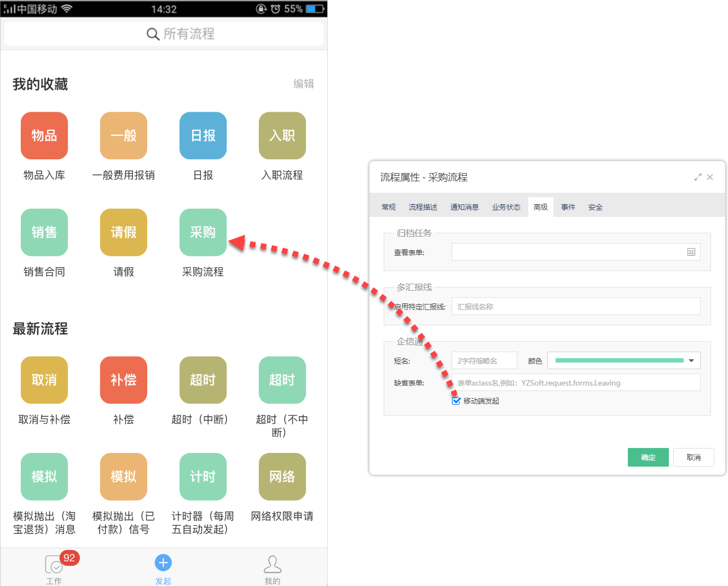Open the 请假 process icon
Viewport: 728px width, 586px height.
(x=124, y=232)
